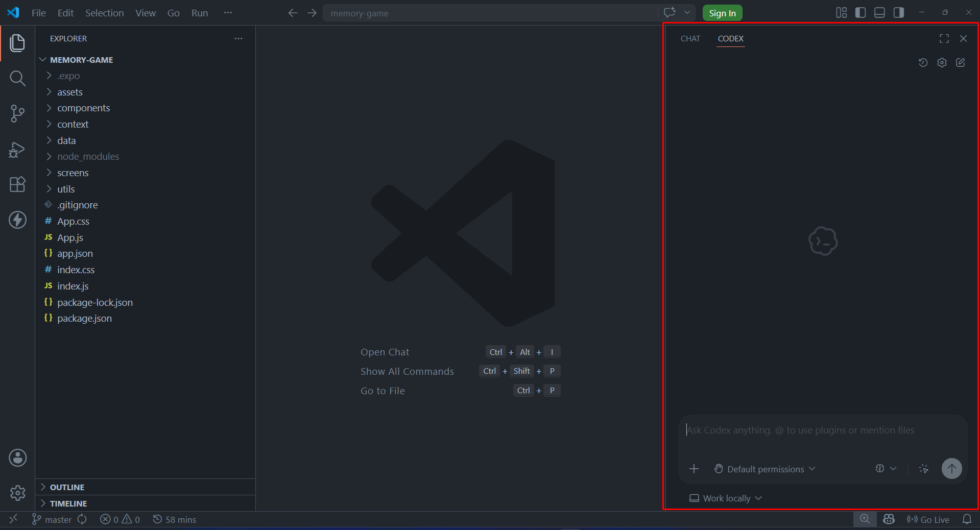The height and width of the screenshot is (530, 980).
Task: Click the green Sign In button
Action: point(722,13)
